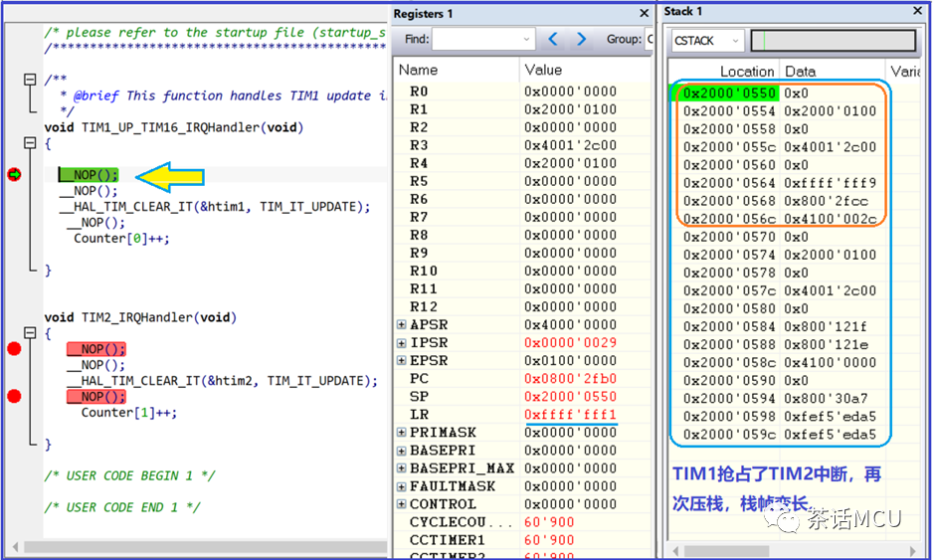
Task: Click the Data column header in Stack
Action: point(832,72)
